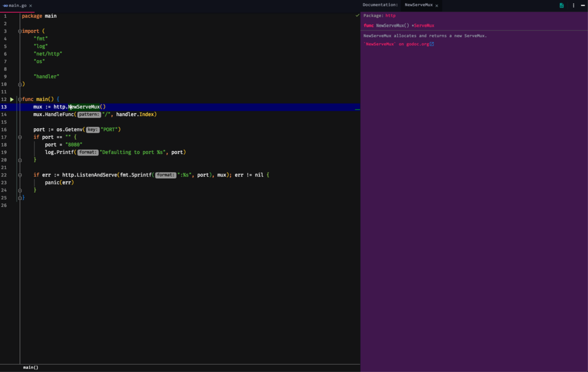Click the sentence 'NewServeMux allocates and returns a new ServeMux.'
The width and height of the screenshot is (588, 372).
coord(425,36)
